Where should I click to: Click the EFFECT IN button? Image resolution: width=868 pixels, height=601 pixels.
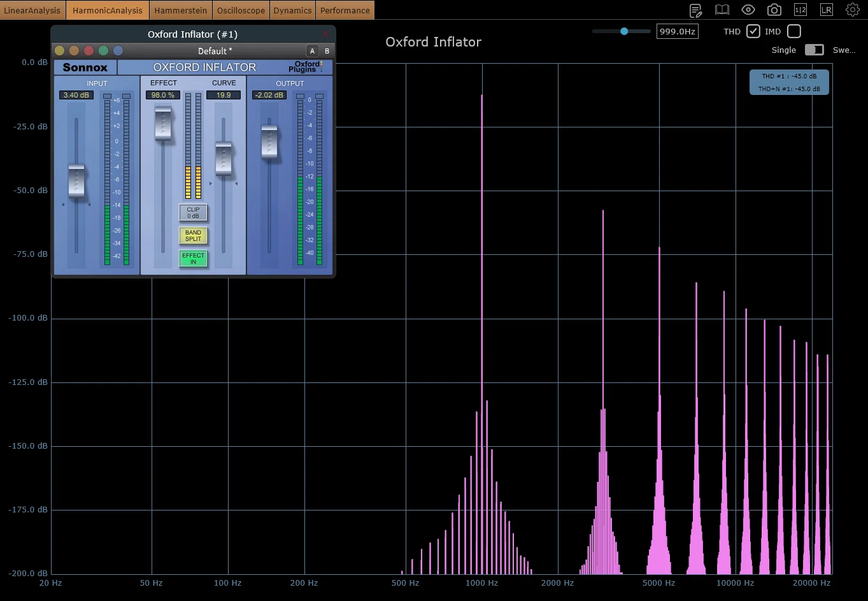point(193,258)
